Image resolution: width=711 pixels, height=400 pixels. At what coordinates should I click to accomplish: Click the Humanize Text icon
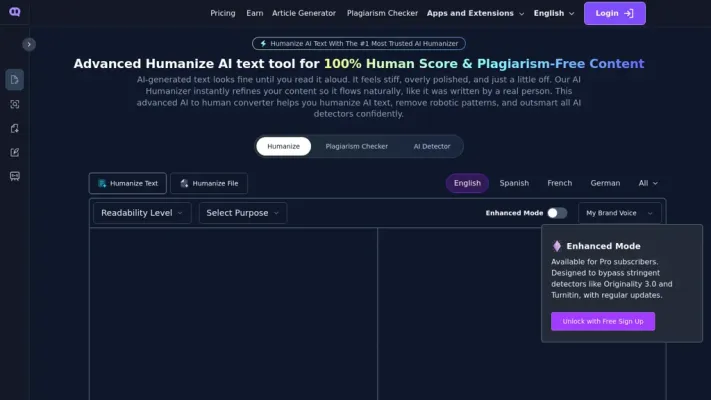[x=102, y=183]
